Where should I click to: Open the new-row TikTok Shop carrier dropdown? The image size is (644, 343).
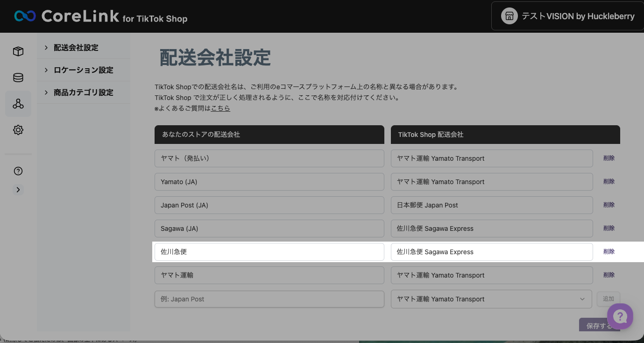tap(492, 299)
